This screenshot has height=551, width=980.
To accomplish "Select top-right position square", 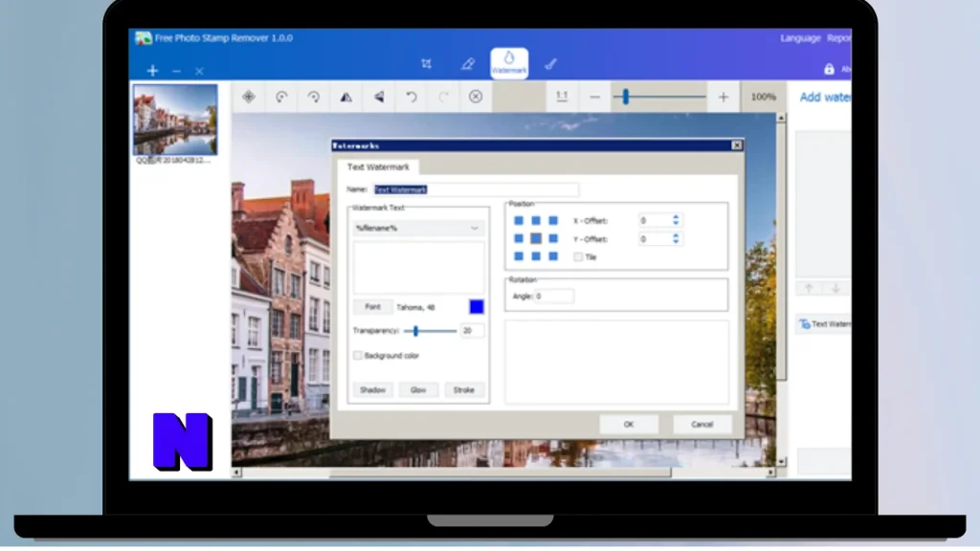I will [553, 221].
